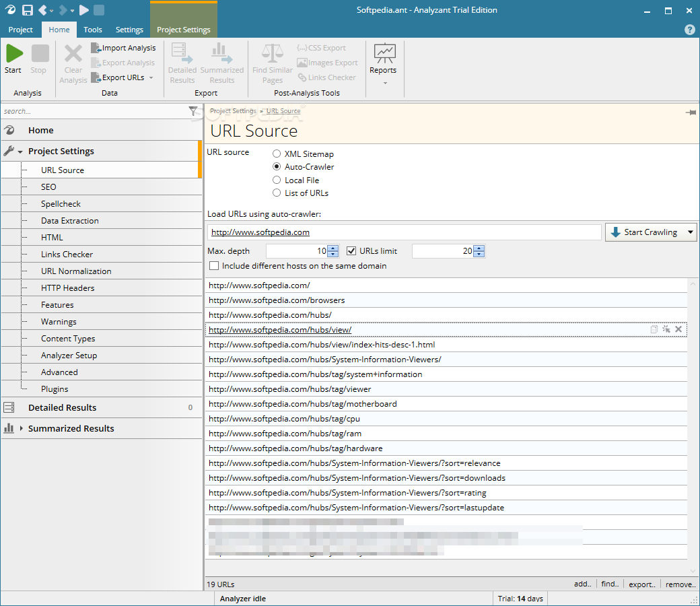Click Export Analysis in the ribbon

click(x=123, y=63)
